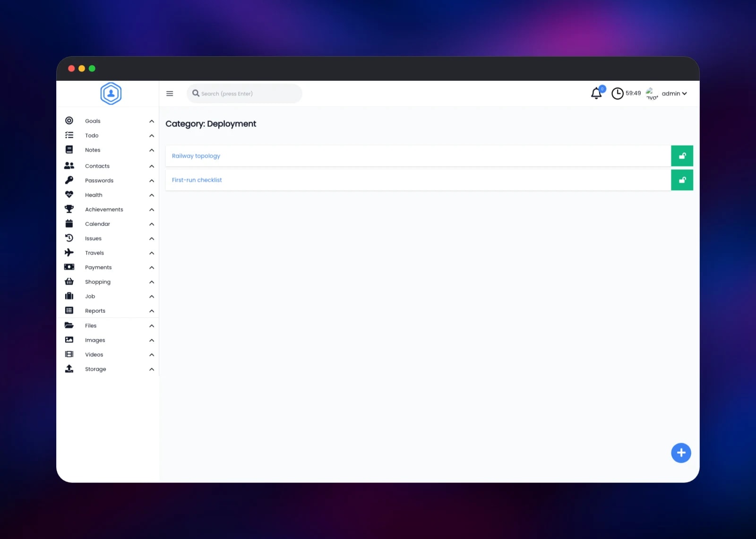Screen dimensions: 756x539
Task: Expand the Passwords menu chevron
Action: pyautogui.click(x=152, y=181)
